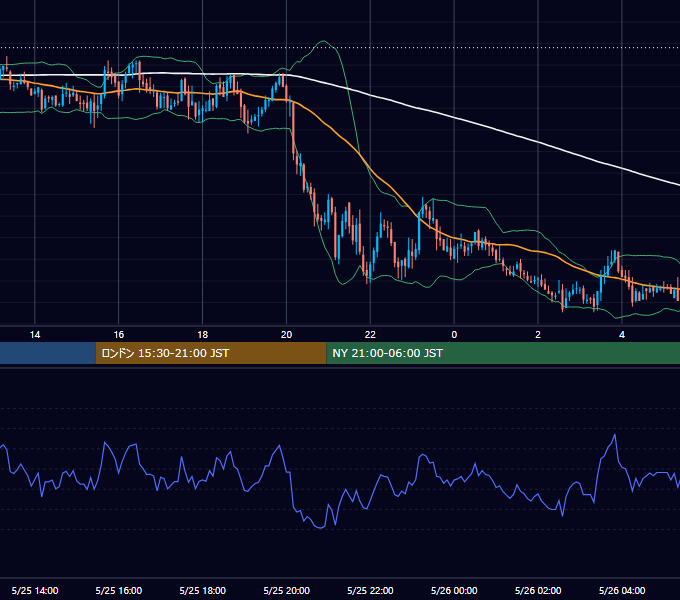Click the '22' hour label on price chart axis
Image resolution: width=680 pixels, height=600 pixels.
point(370,335)
